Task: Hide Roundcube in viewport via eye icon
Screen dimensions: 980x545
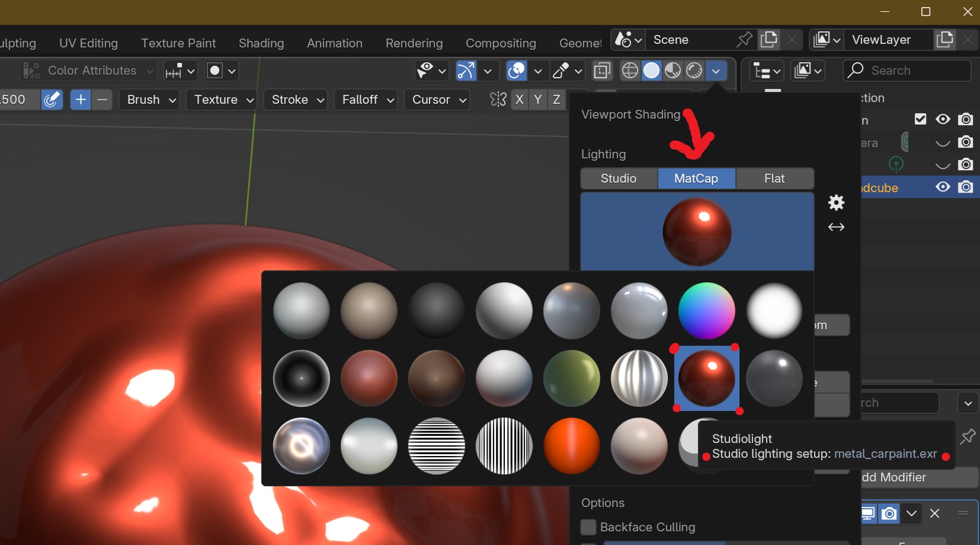Action: (943, 187)
